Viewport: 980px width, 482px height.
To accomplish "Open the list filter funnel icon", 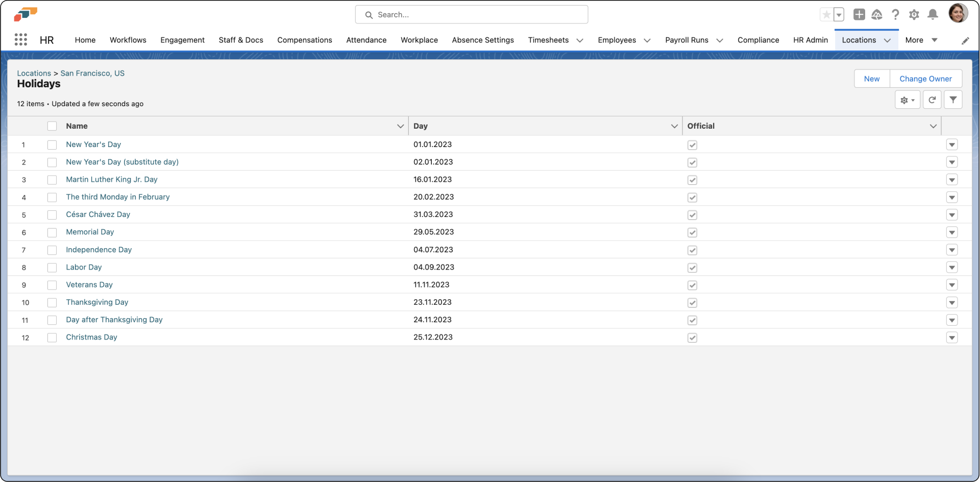I will click(x=953, y=100).
